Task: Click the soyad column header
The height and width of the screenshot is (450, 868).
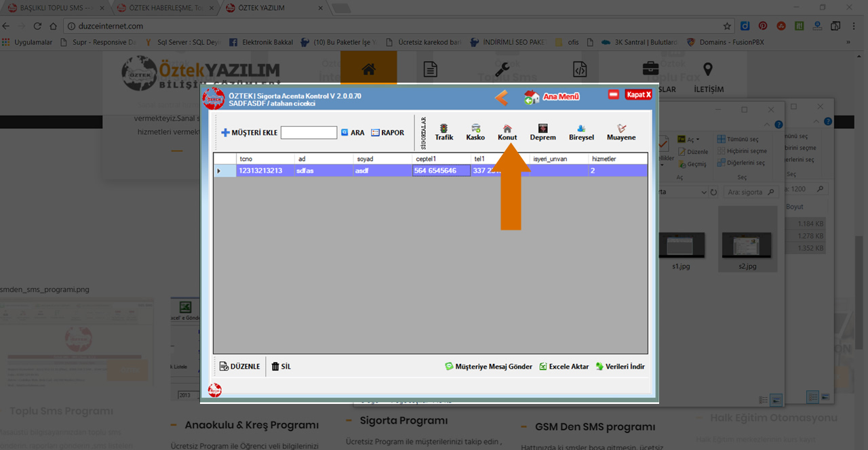Action: tap(382, 159)
